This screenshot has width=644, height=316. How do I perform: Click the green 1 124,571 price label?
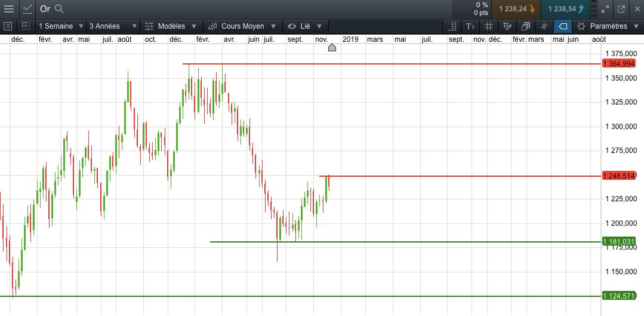[619, 296]
